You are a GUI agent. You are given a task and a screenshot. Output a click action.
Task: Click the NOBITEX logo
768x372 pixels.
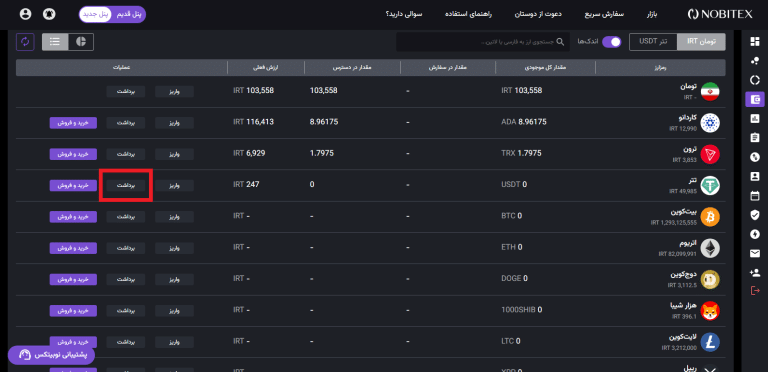(719, 14)
